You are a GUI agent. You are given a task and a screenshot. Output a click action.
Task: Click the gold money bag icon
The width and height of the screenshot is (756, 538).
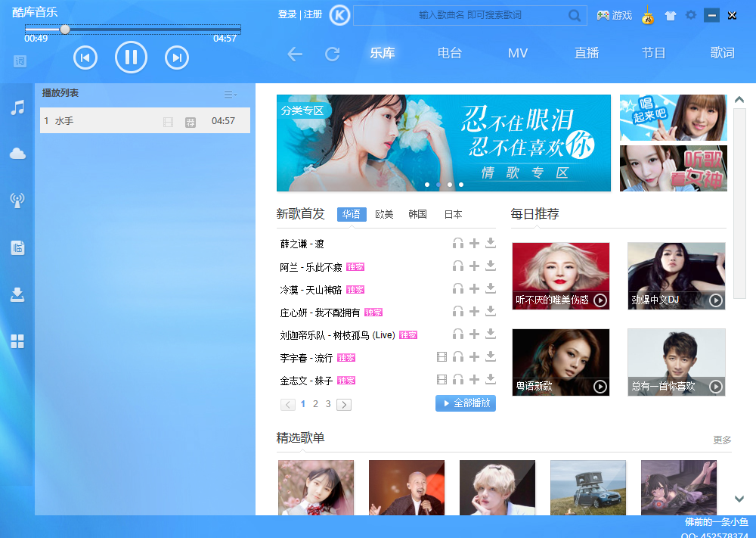pos(648,17)
